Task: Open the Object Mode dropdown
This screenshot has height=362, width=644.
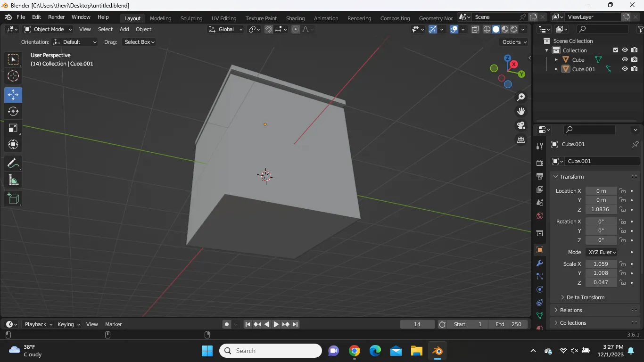Action: (x=48, y=29)
